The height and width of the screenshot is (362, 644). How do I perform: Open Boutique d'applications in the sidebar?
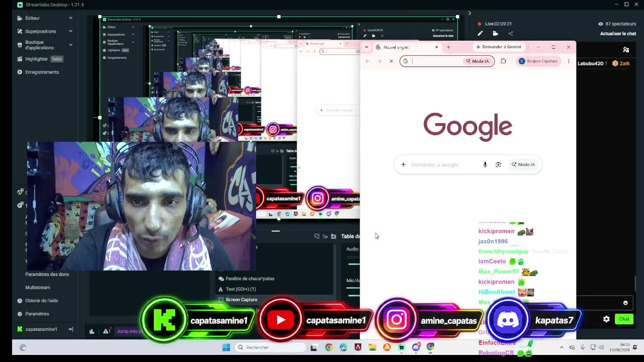point(39,45)
